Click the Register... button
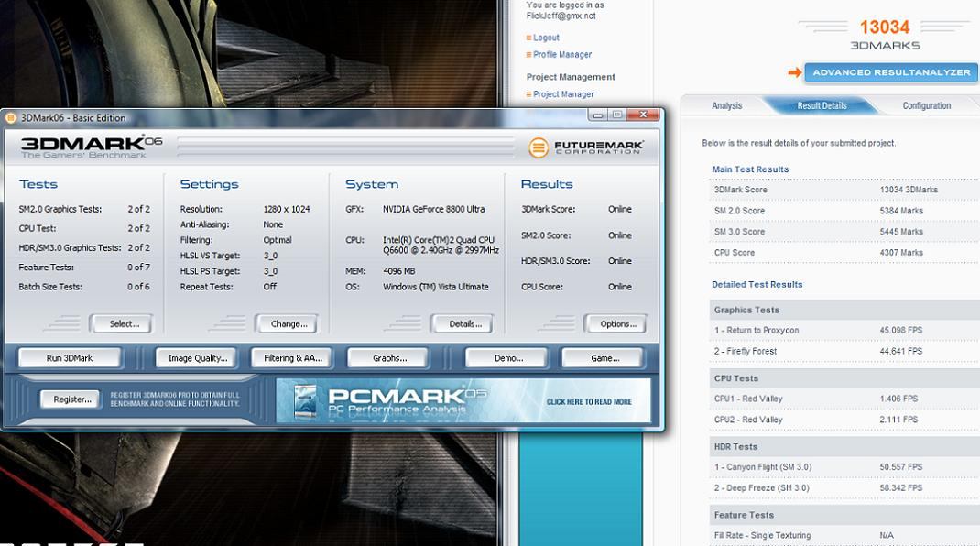Screen dimensions: 980x546 click(x=70, y=399)
